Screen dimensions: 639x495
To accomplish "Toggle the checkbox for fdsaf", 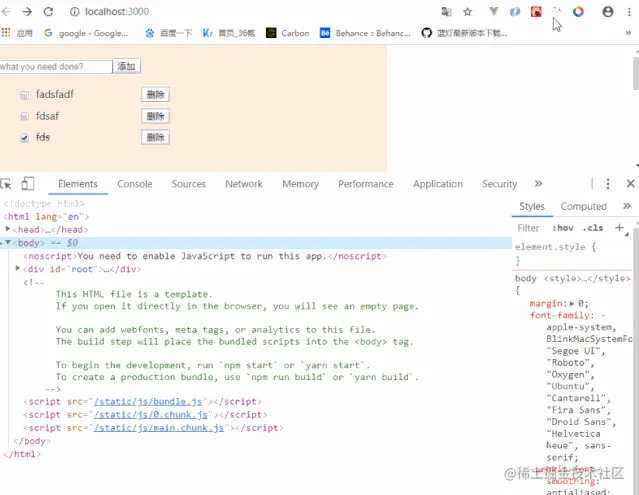I will (x=24, y=117).
